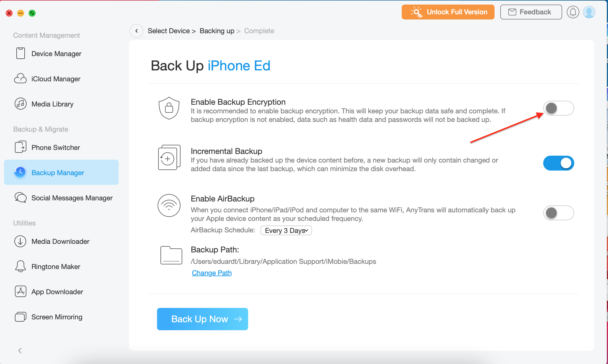
Task: Open the Backup Manager section
Action: click(x=57, y=173)
